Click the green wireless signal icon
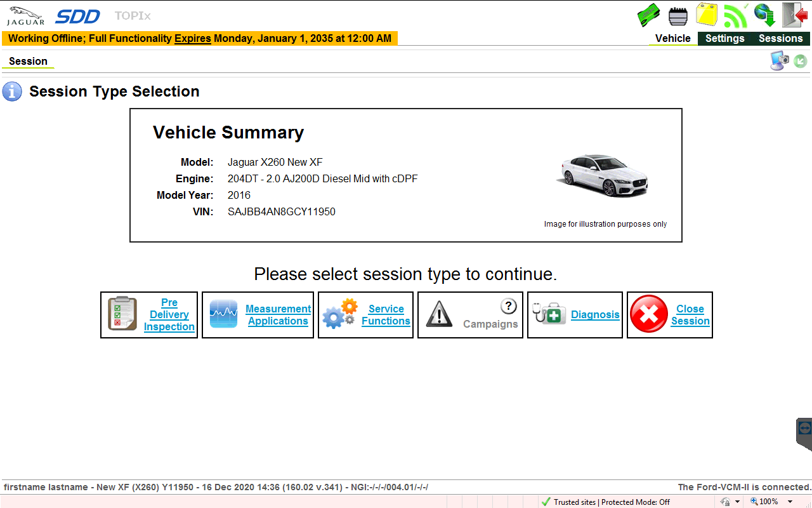Screen dimensions: 812x508 click(x=736, y=15)
